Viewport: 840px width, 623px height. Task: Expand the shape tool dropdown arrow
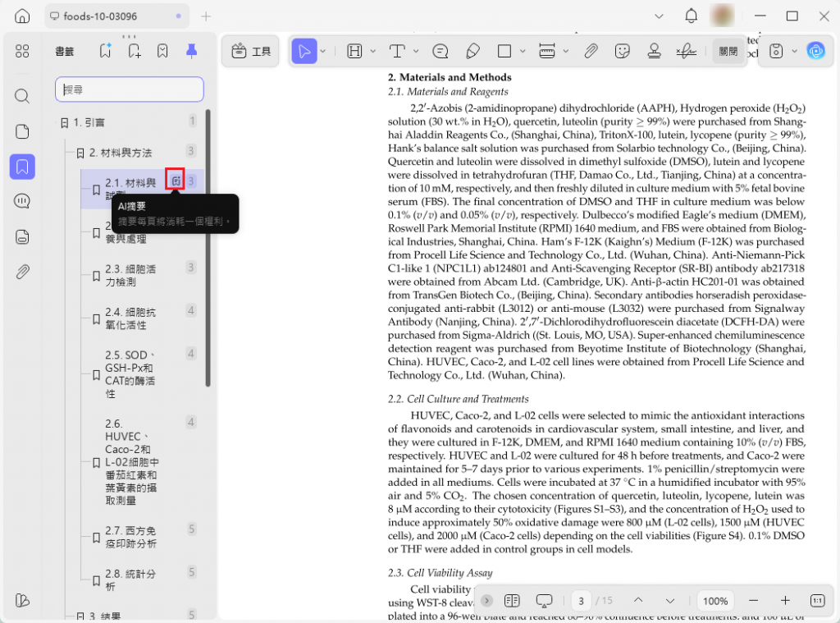pyautogui.click(x=523, y=52)
